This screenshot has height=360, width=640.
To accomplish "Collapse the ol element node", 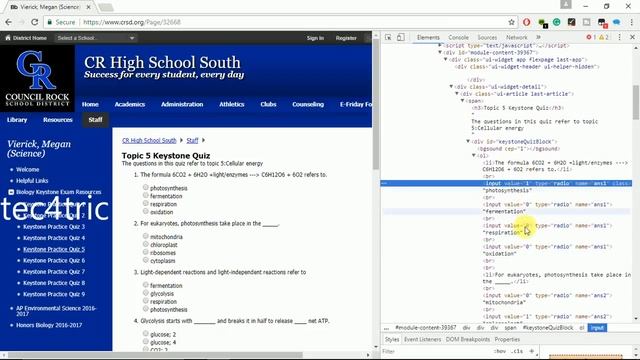I will 474,155.
